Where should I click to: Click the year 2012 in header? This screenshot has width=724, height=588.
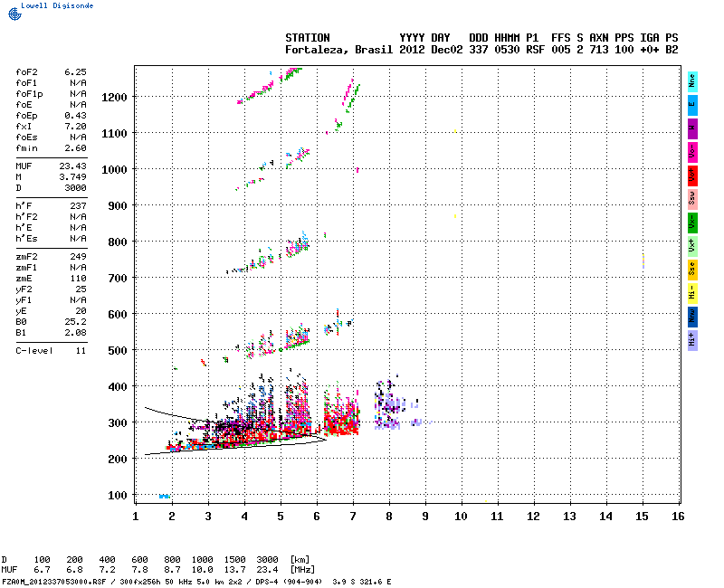pos(412,50)
